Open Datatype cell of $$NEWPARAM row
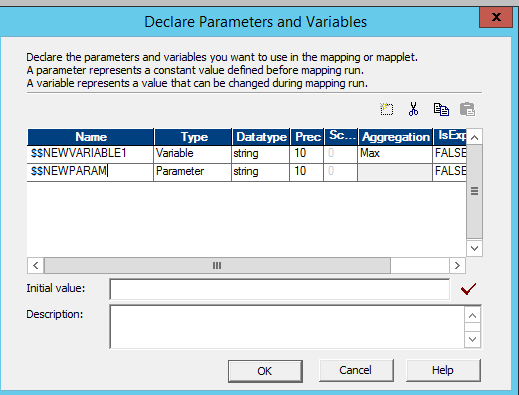 tap(261, 171)
